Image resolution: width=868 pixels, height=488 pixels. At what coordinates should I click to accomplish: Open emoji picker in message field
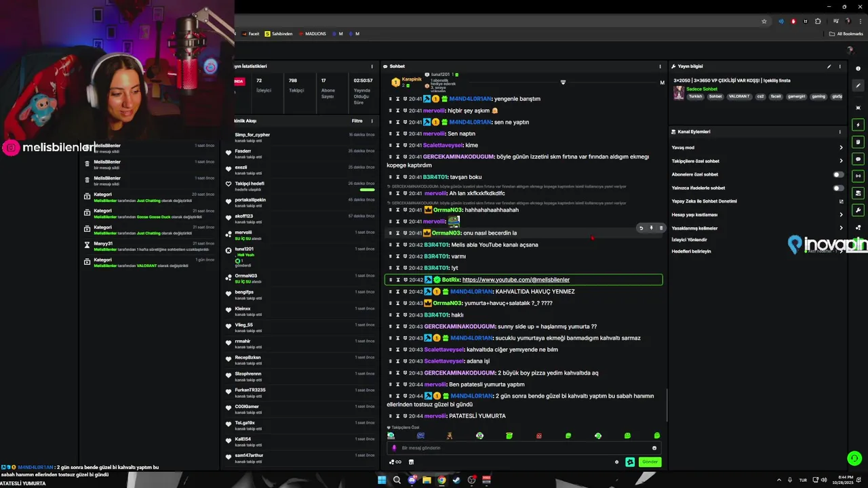coord(654,448)
